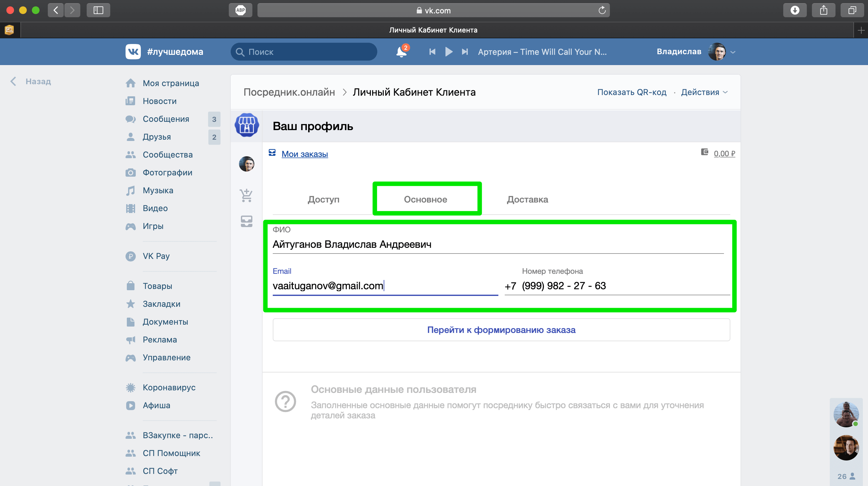Play the current music track
This screenshot has height=486, width=868.
pyautogui.click(x=448, y=52)
